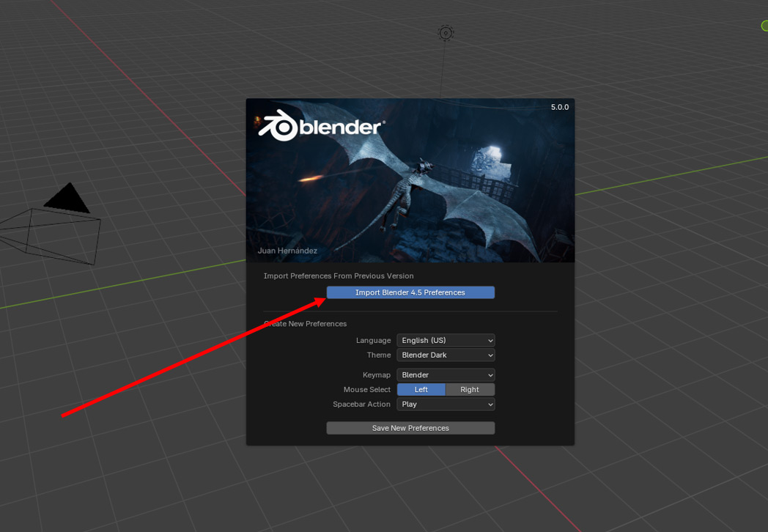Click Import Blender 4.5 Preferences button
768x532 pixels.
click(410, 292)
